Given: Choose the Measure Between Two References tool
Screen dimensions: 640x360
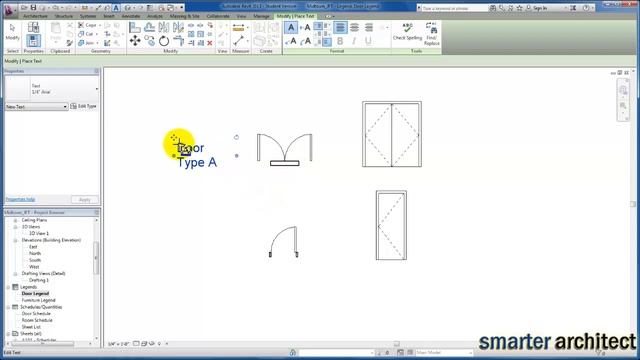Looking at the screenshot, I should (x=239, y=41).
